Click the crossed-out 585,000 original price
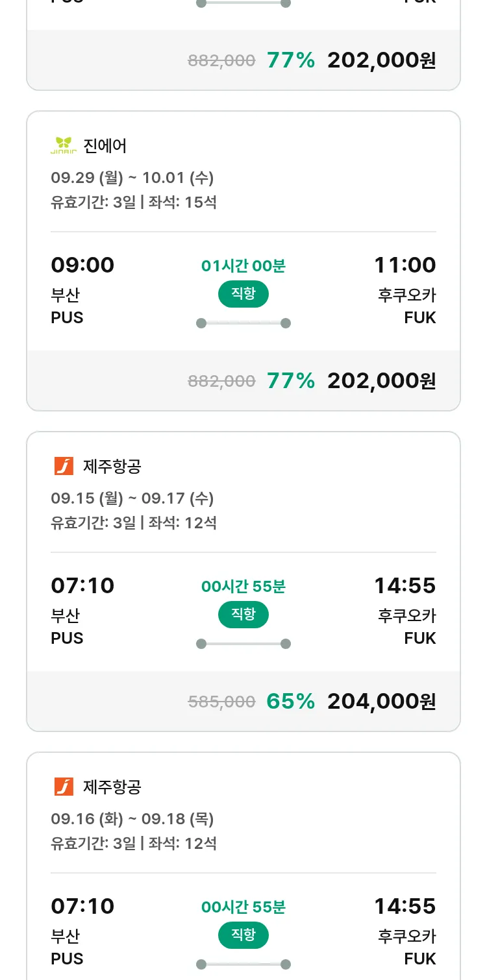 pos(221,702)
